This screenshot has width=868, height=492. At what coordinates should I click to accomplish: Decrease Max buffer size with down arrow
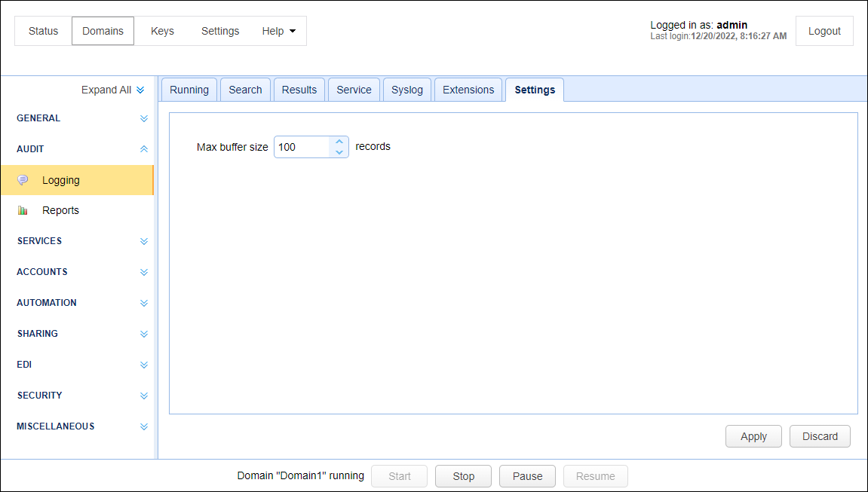click(x=339, y=152)
